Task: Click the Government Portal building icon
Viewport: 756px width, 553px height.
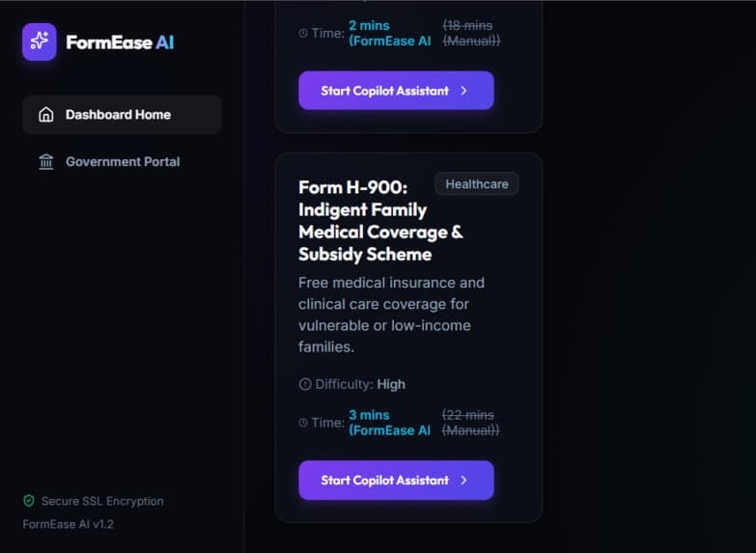Action: (46, 161)
